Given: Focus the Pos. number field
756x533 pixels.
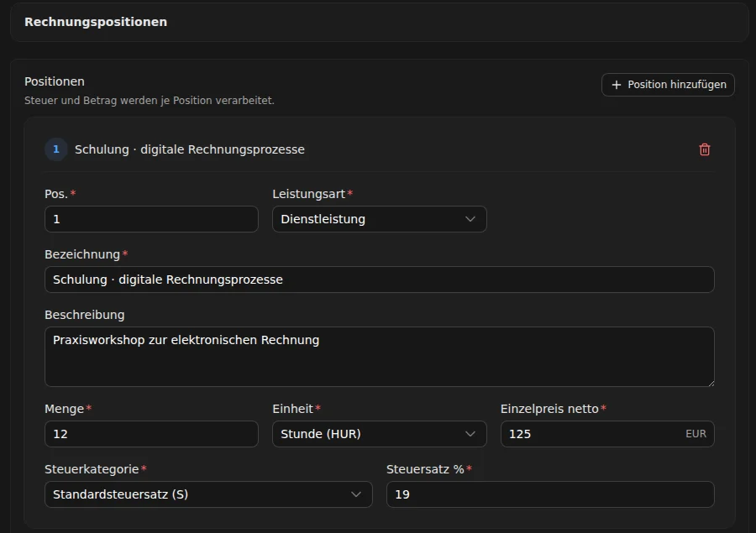Looking at the screenshot, I should point(151,219).
